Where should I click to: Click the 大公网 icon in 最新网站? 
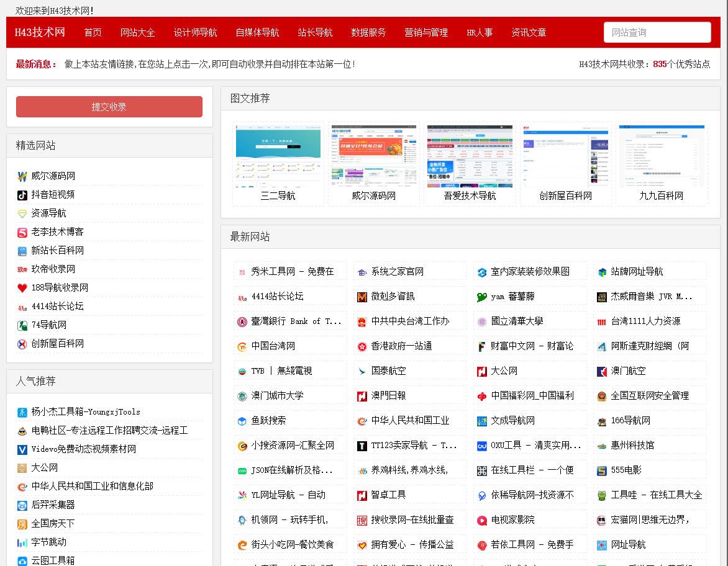[x=481, y=371]
